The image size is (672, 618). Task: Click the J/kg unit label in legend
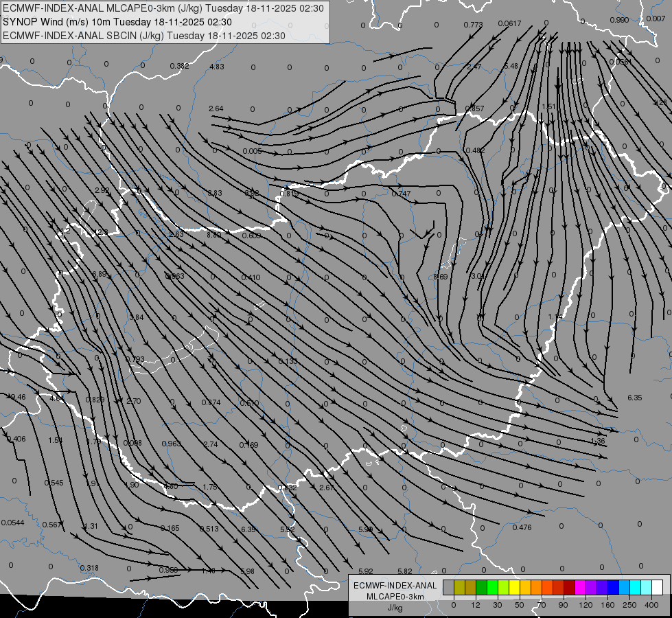pyautogui.click(x=395, y=608)
